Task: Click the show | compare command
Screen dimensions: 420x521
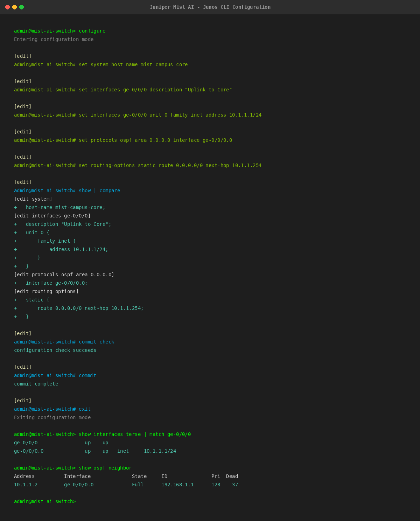Action: [x=99, y=190]
